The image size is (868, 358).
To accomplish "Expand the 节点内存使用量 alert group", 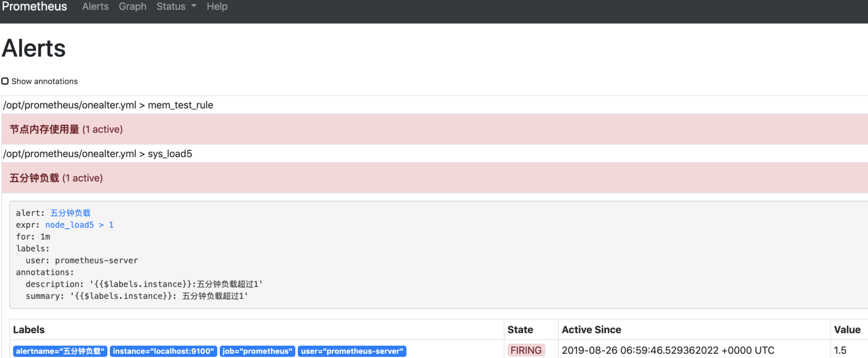I will [435, 129].
